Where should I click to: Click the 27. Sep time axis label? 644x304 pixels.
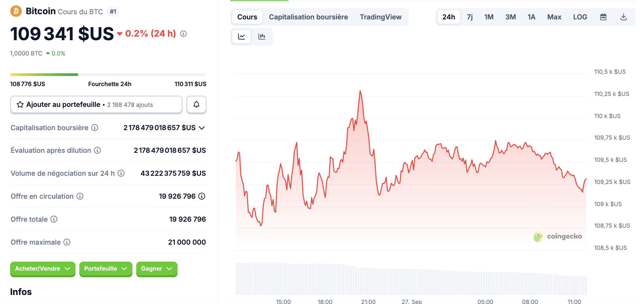pyautogui.click(x=412, y=301)
